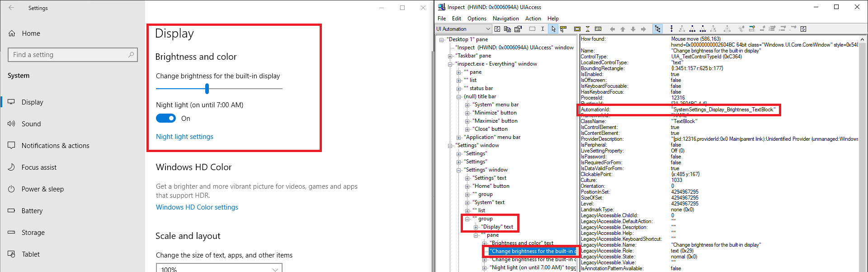Open the File menu in Inspect

tap(442, 19)
